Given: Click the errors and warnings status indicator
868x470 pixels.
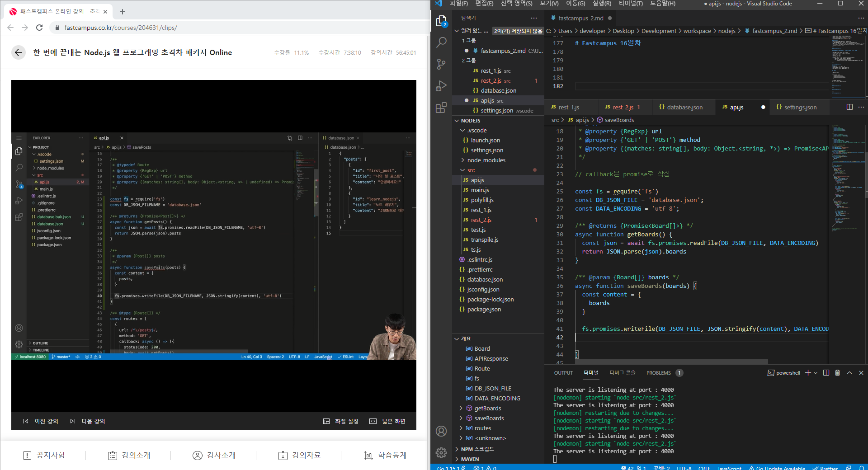Looking at the screenshot, I should click(x=485, y=467).
